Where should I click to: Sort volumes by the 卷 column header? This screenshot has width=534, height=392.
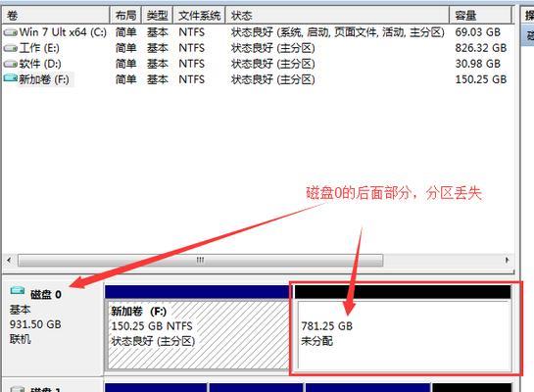click(56, 16)
